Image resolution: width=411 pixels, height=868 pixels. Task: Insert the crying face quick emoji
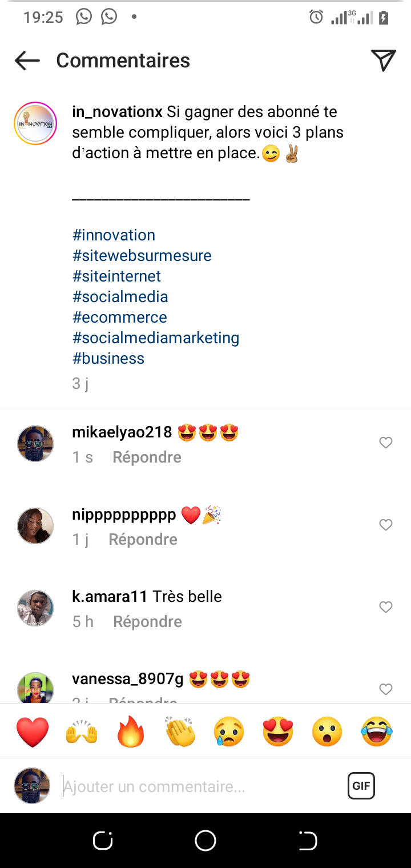point(229,732)
